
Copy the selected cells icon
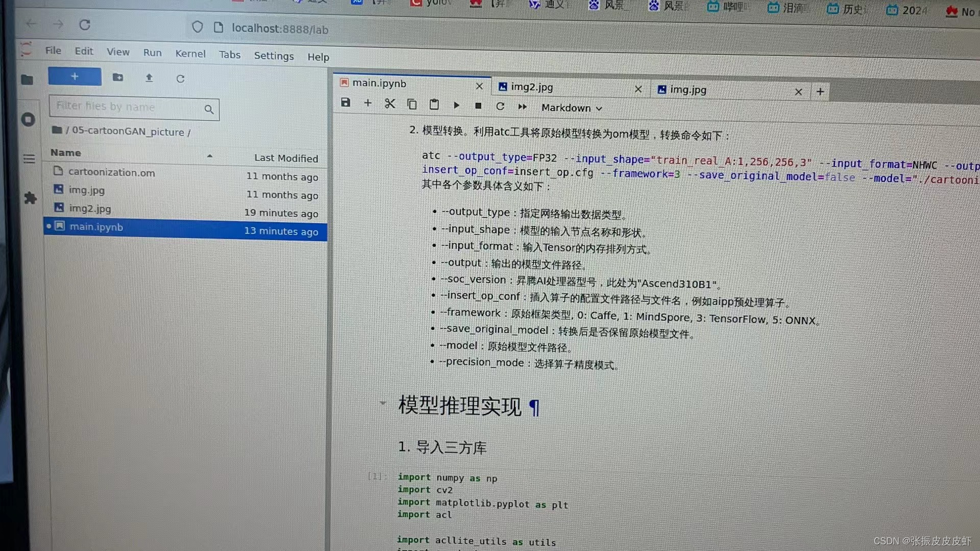point(412,104)
